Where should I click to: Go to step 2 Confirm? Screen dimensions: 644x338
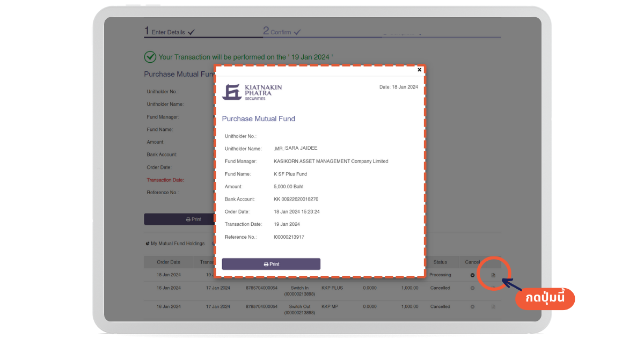coord(282,32)
